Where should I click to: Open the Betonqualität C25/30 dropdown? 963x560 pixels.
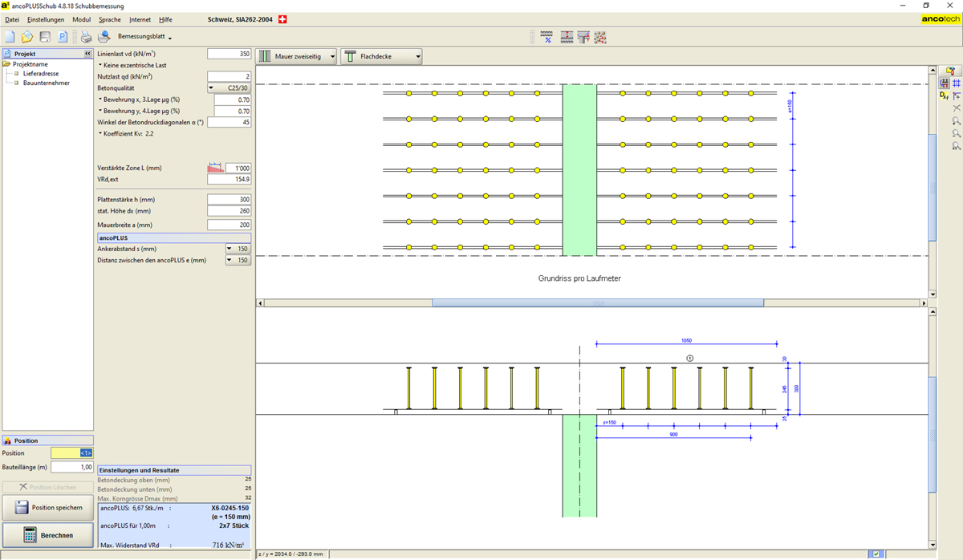pos(229,88)
